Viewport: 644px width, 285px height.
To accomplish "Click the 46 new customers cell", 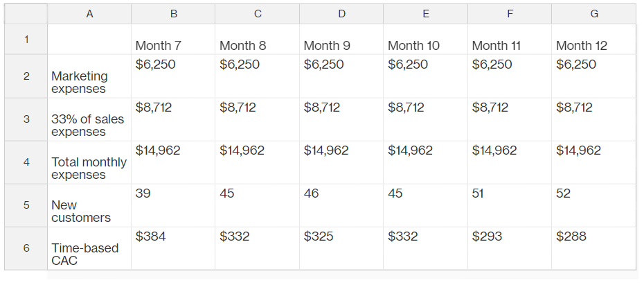I will [x=341, y=205].
